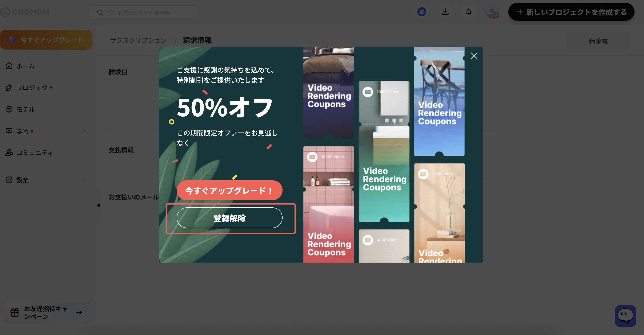
Task: Close the 50% off promotion popup
Action: click(x=474, y=55)
